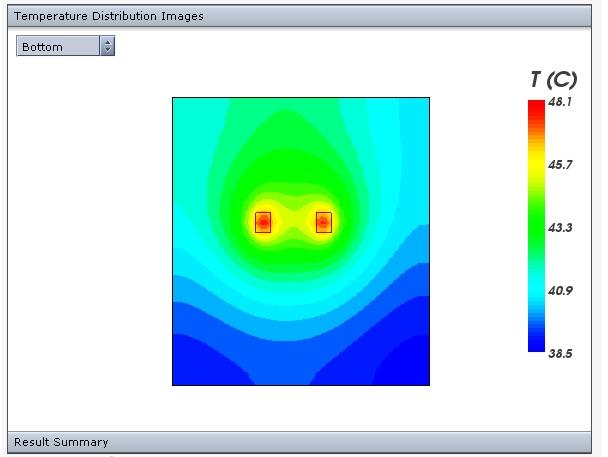Click the 38.5 minimum temperature label
Screen dimensions: 608x457
[560, 354]
